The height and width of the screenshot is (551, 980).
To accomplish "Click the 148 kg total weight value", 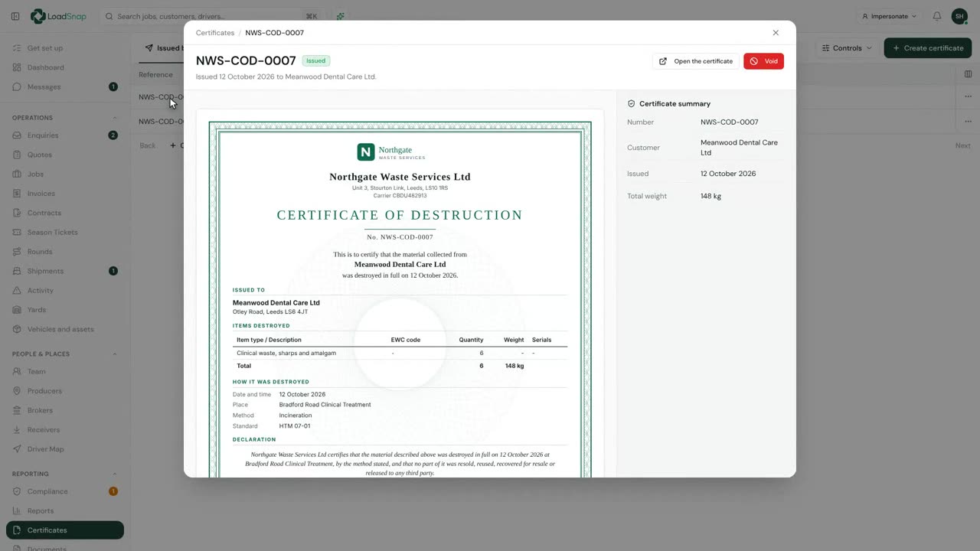I will (710, 197).
